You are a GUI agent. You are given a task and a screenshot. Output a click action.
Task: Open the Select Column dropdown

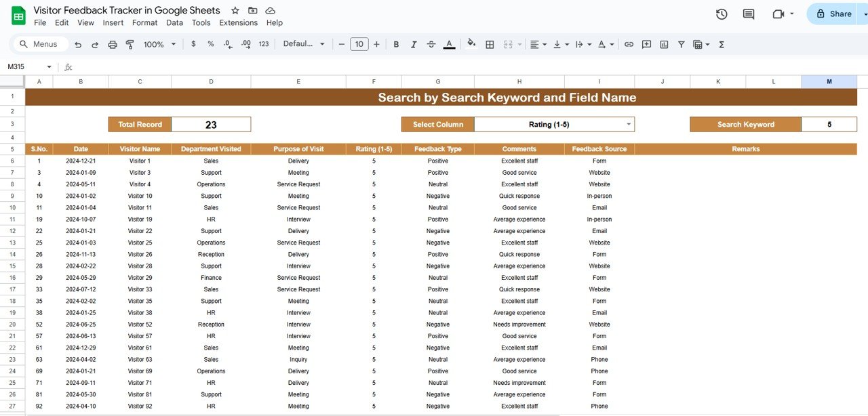click(627, 124)
